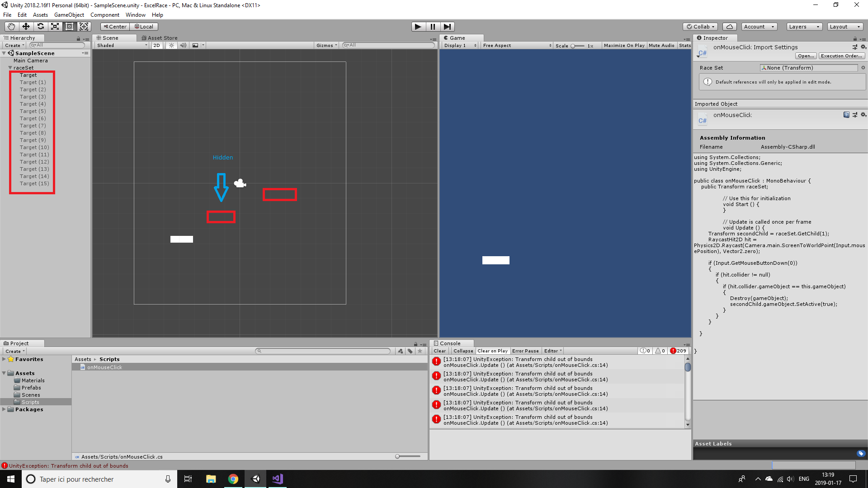Image resolution: width=868 pixels, height=488 pixels.
Task: Search by type in Project panel
Action: tap(401, 351)
